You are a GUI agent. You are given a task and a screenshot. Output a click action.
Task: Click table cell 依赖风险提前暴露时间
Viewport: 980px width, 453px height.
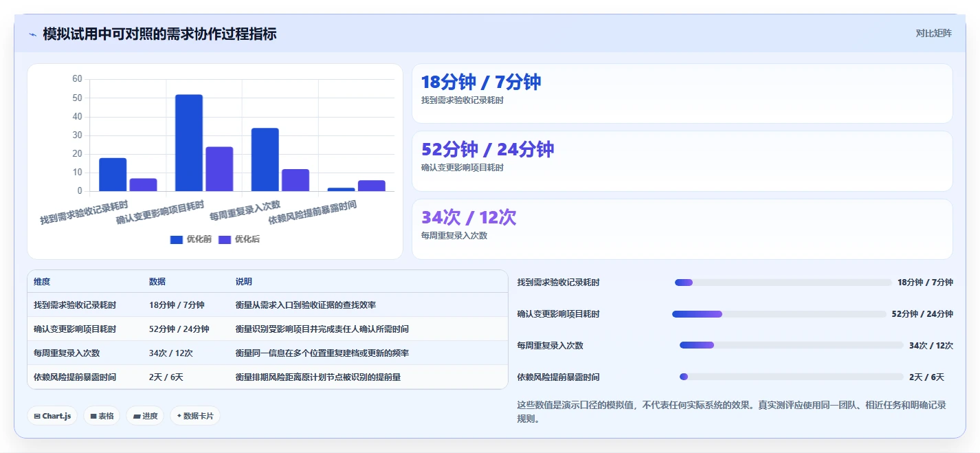(75, 377)
